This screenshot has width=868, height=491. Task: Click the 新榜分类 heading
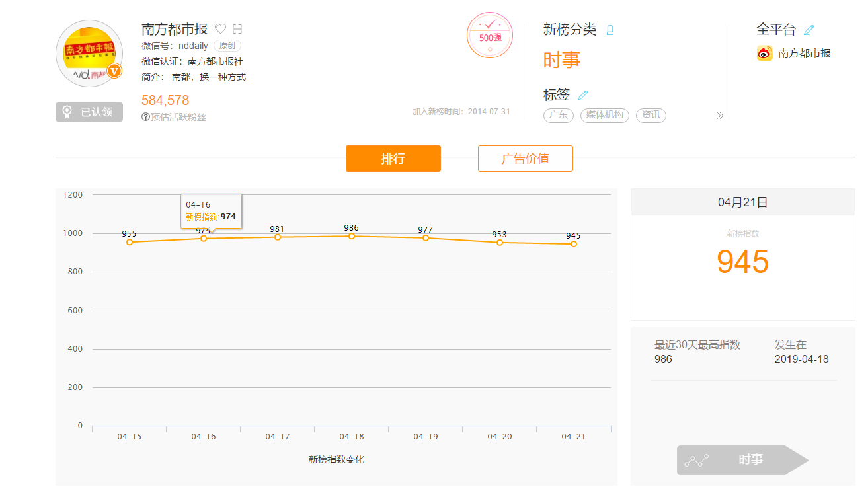(570, 30)
